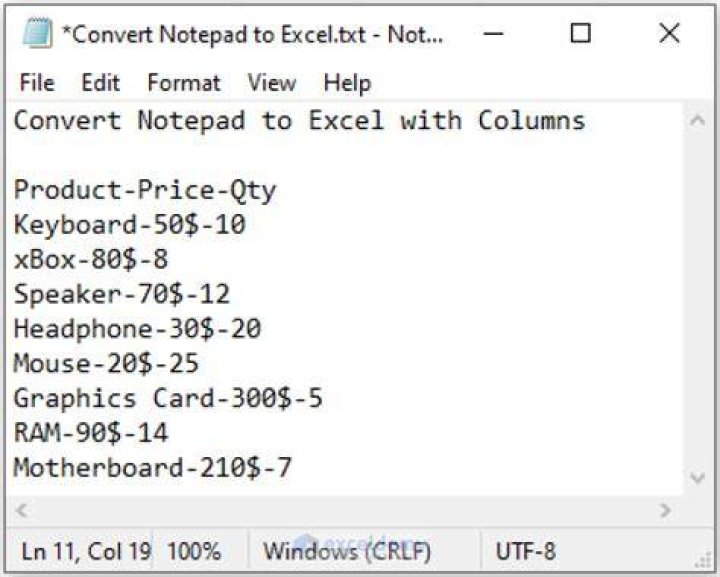This screenshot has height=577, width=720.
Task: Click the UTF-8 encoding indicator
Action: 526,552
